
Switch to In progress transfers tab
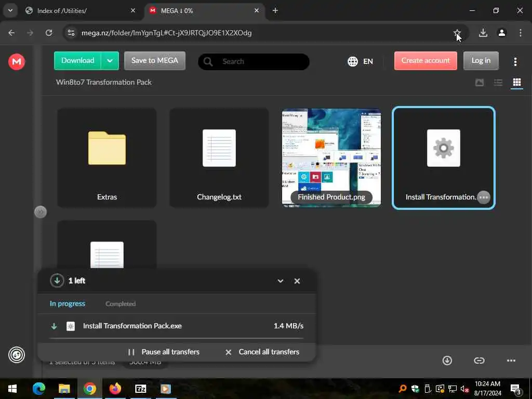(x=68, y=303)
